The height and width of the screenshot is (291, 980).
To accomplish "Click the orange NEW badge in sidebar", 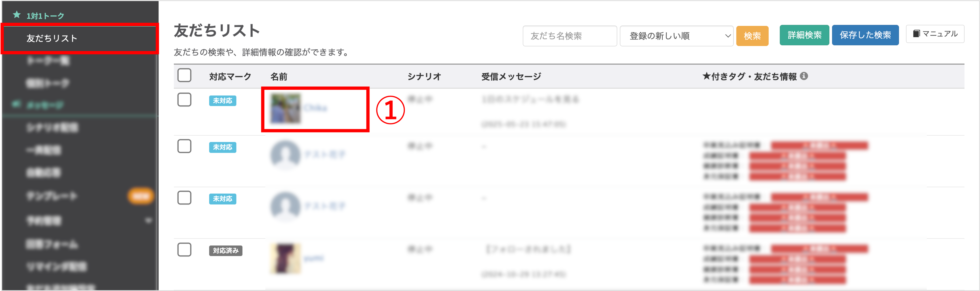I will pos(140,196).
